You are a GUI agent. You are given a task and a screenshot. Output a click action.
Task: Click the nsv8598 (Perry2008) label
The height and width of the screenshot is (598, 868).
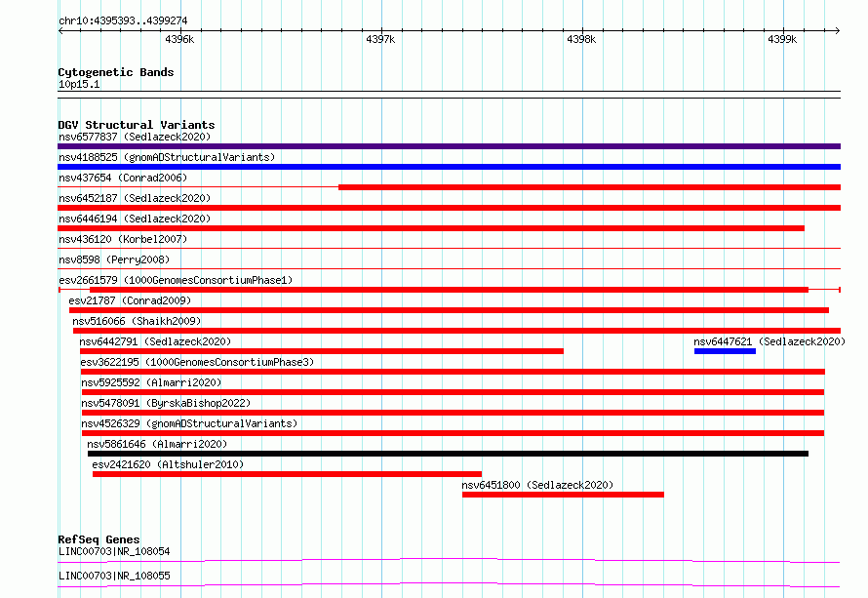[x=114, y=259]
